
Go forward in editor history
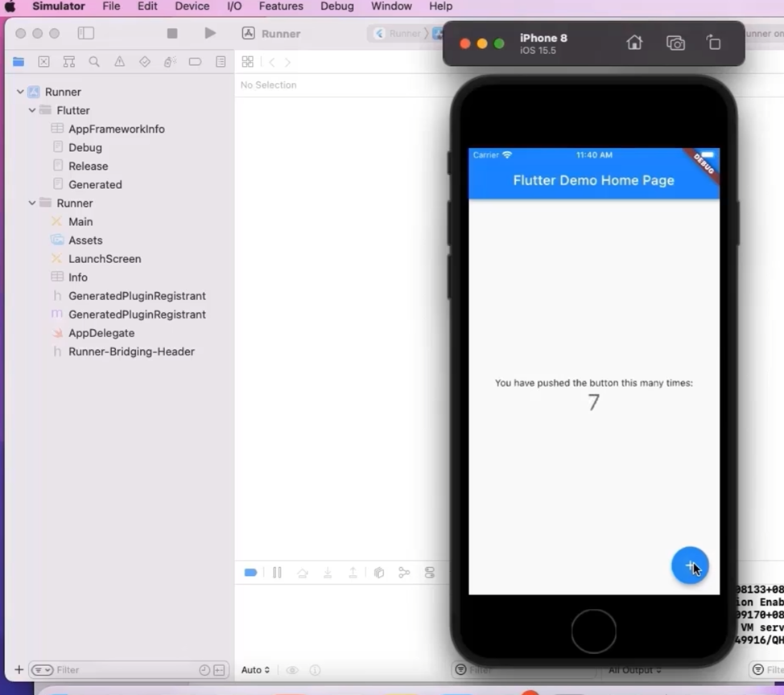(287, 62)
